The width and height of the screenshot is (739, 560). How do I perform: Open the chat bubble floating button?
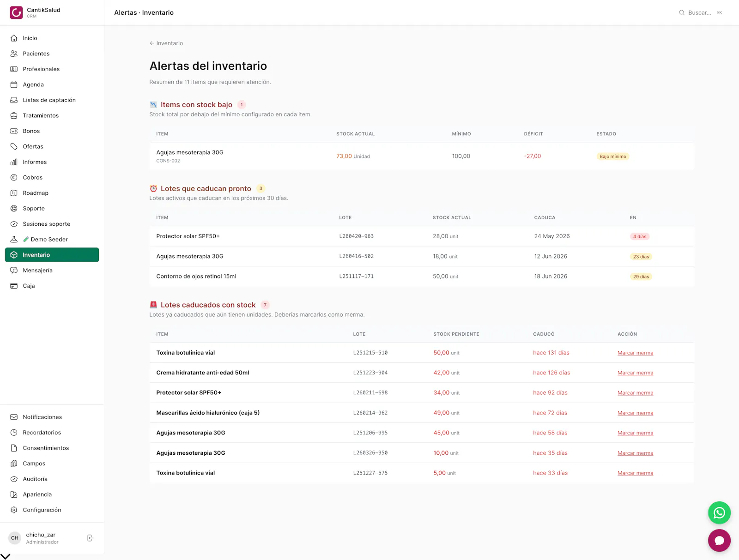point(719,541)
